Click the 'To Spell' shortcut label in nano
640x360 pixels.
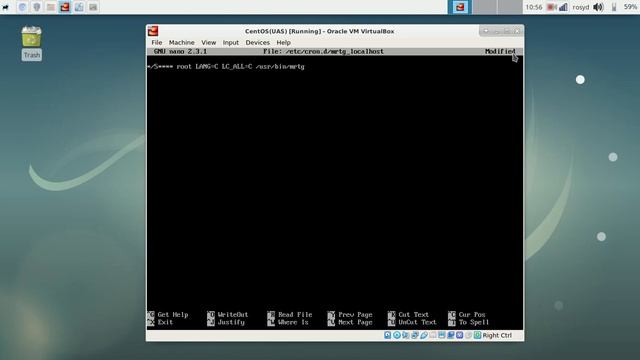(x=473, y=322)
